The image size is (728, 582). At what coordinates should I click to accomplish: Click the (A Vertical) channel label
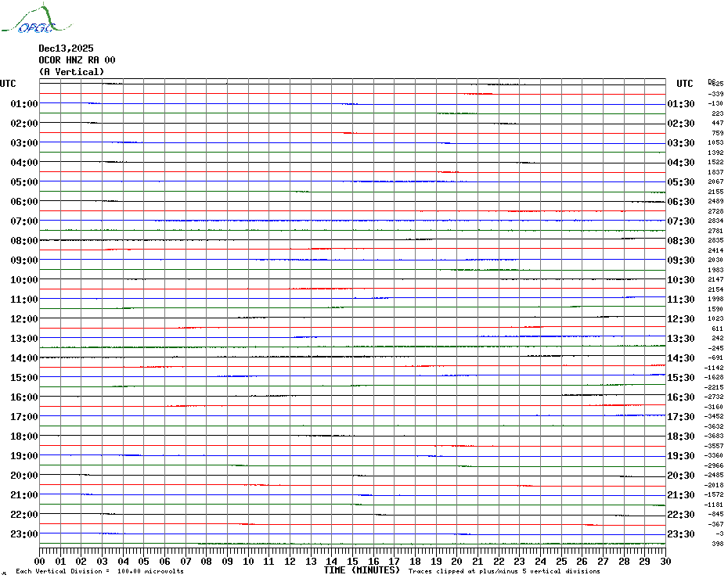pyautogui.click(x=71, y=72)
